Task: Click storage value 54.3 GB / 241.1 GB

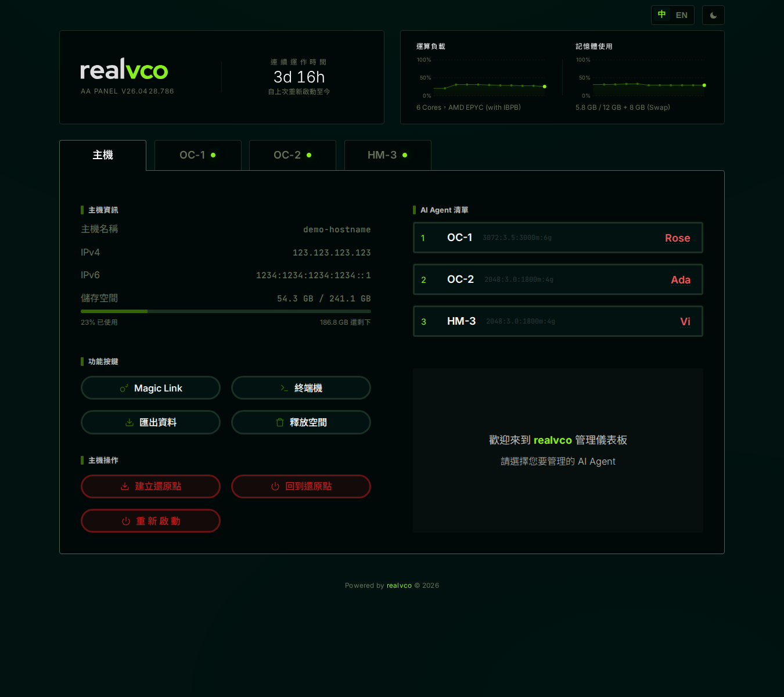Action: click(x=324, y=299)
